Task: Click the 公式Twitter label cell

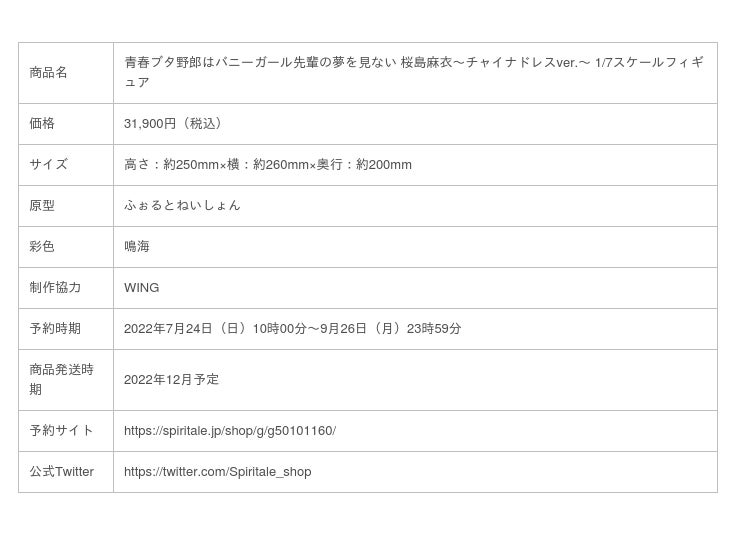Action: (61, 472)
